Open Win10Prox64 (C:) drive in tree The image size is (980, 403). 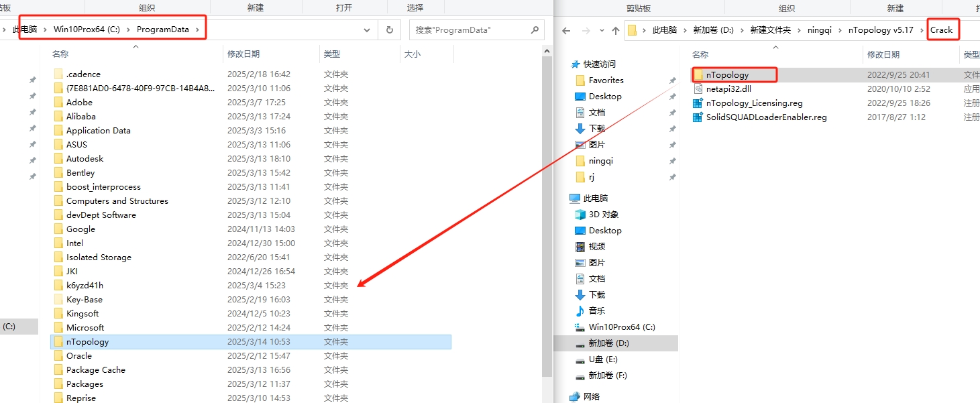tap(621, 327)
